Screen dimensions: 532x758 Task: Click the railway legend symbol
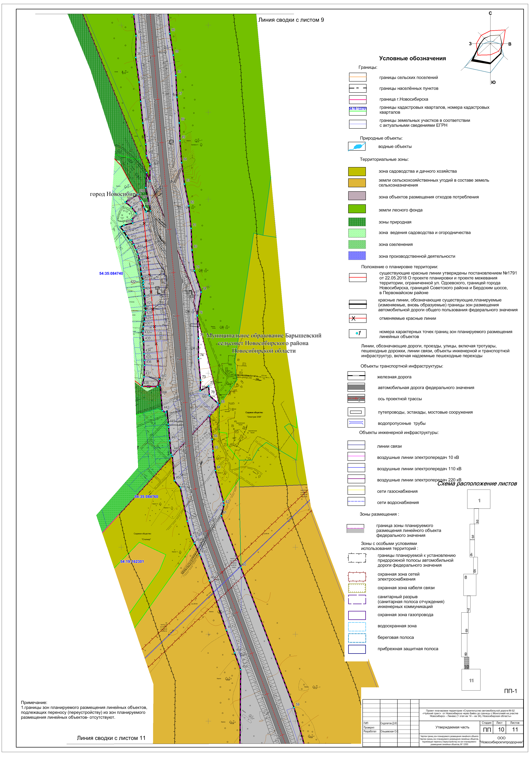tap(356, 376)
